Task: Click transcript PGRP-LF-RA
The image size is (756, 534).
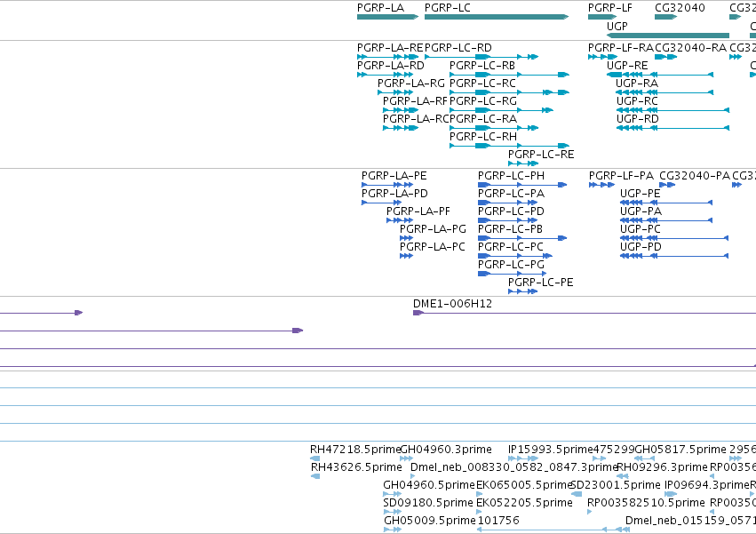Action: pyautogui.click(x=620, y=48)
